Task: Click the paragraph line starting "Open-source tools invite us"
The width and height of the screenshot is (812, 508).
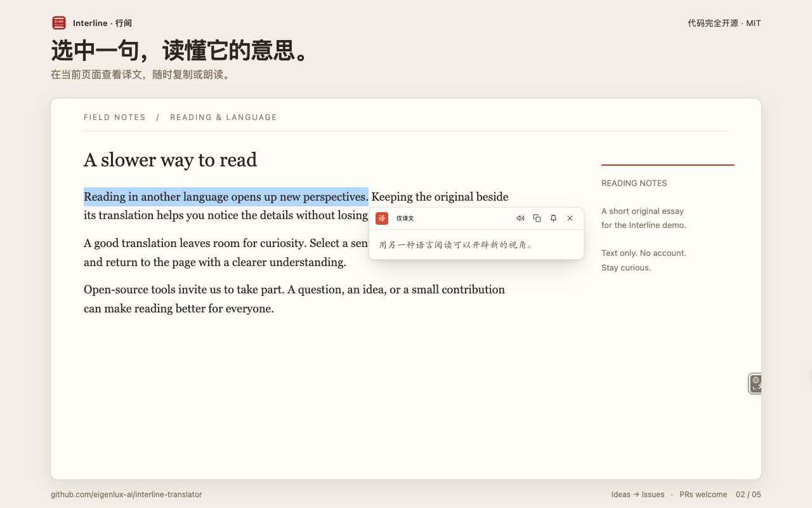Action: [294, 290]
